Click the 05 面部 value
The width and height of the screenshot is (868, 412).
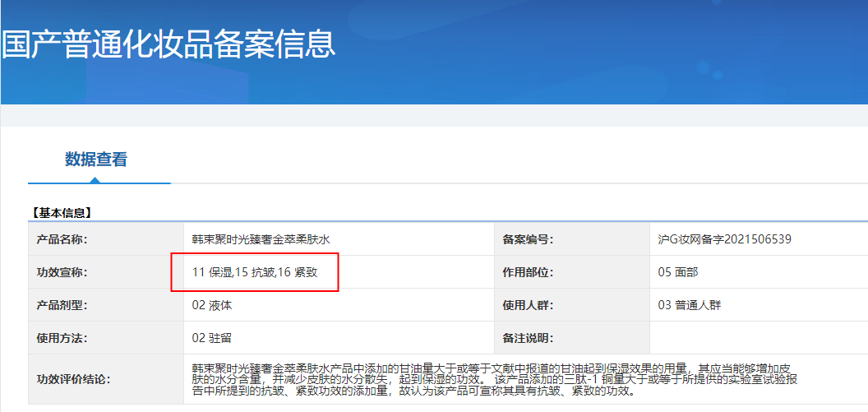(678, 272)
